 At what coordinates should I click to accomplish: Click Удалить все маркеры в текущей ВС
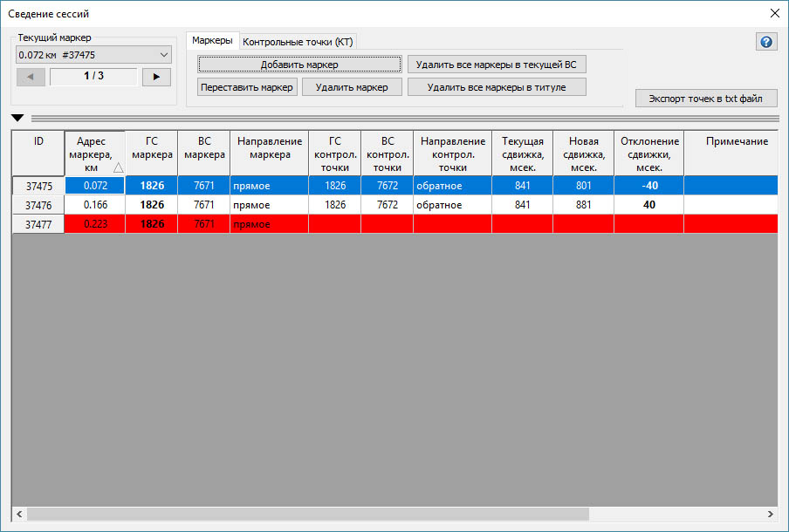[x=495, y=65]
